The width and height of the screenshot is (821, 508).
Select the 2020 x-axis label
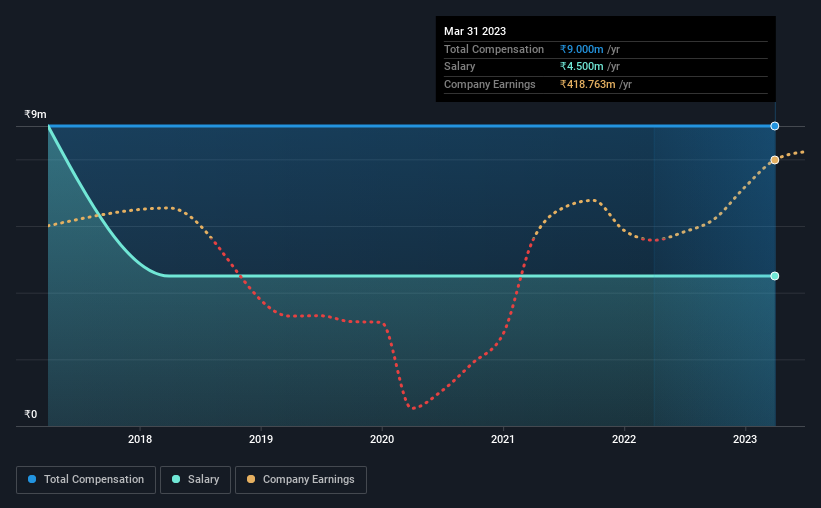382,439
